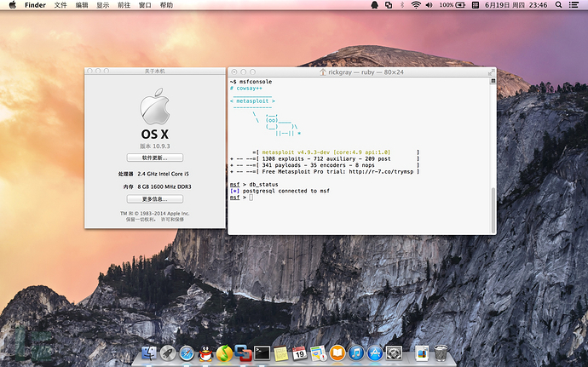Open the Apple menu

coord(13,5)
